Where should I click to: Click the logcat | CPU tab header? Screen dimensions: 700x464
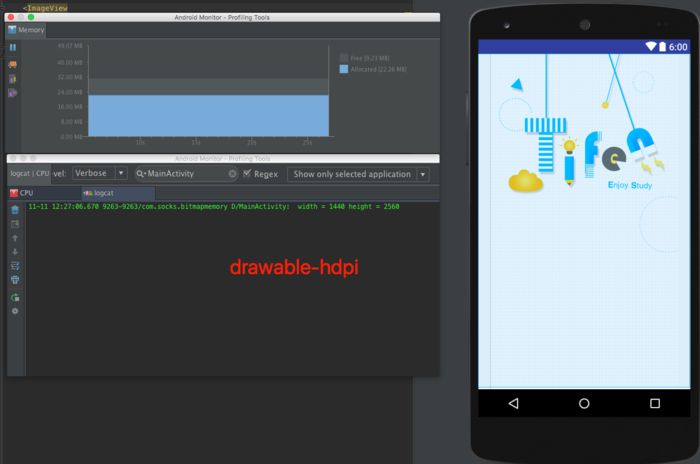29,173
